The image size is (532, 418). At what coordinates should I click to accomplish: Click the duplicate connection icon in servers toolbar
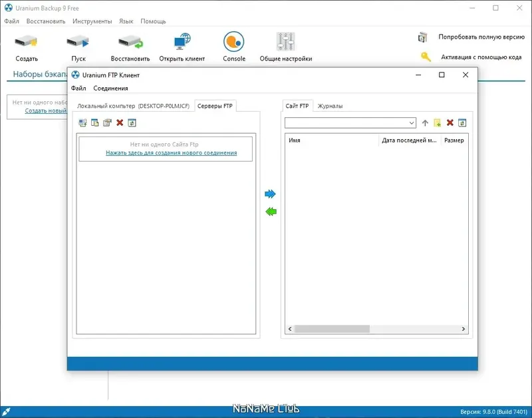coord(94,122)
